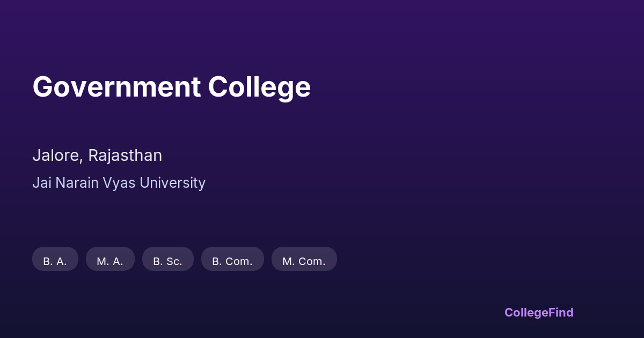This screenshot has width=644, height=338.
Task: Click the B. A. course tag
Action: (x=55, y=259)
